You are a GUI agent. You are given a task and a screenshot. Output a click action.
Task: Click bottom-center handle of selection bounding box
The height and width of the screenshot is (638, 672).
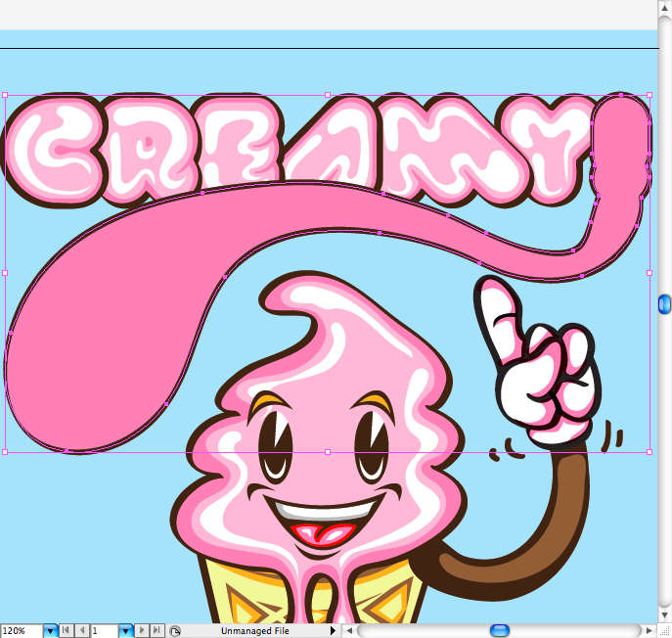pyautogui.click(x=328, y=452)
